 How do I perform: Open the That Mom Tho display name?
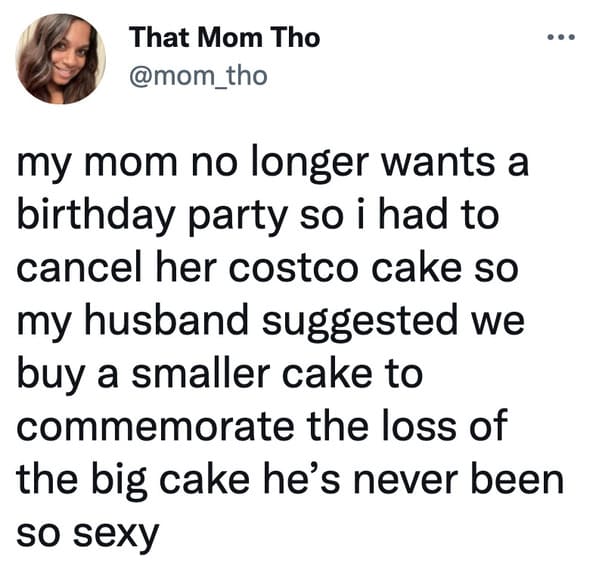[x=224, y=38]
